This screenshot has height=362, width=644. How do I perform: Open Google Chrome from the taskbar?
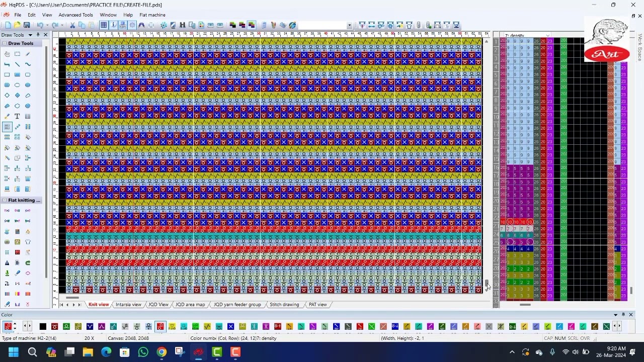coord(161,352)
